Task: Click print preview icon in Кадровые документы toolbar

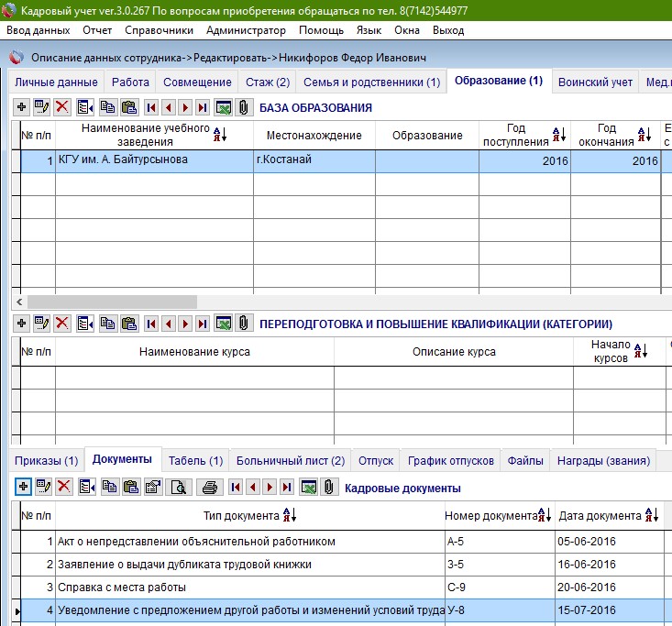Action: (x=179, y=488)
